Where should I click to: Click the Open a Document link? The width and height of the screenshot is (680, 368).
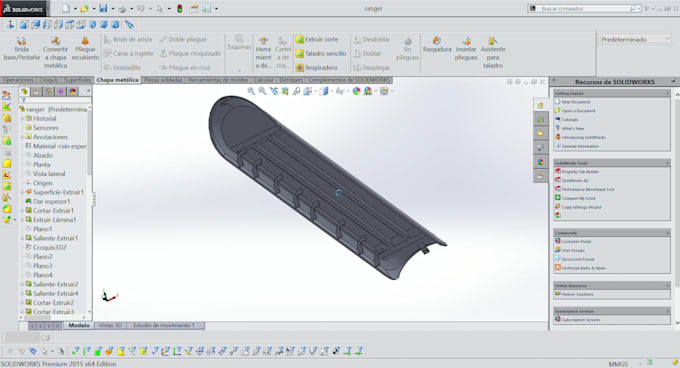(x=579, y=111)
